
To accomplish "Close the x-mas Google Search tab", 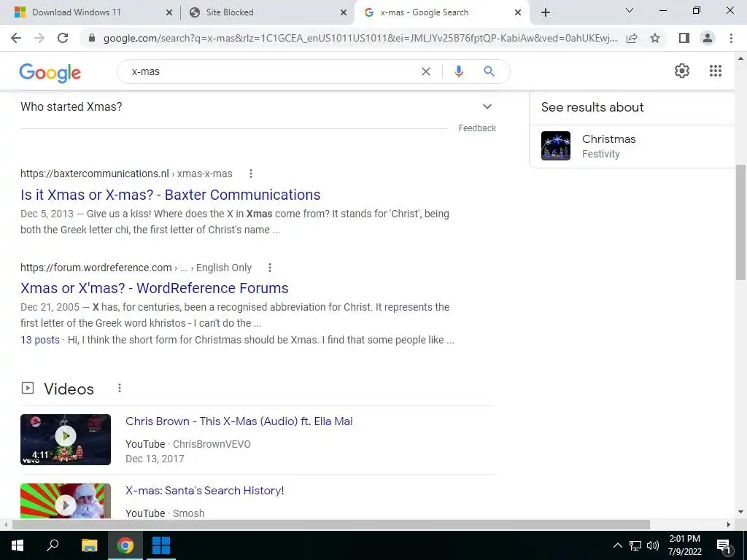I will tap(518, 13).
